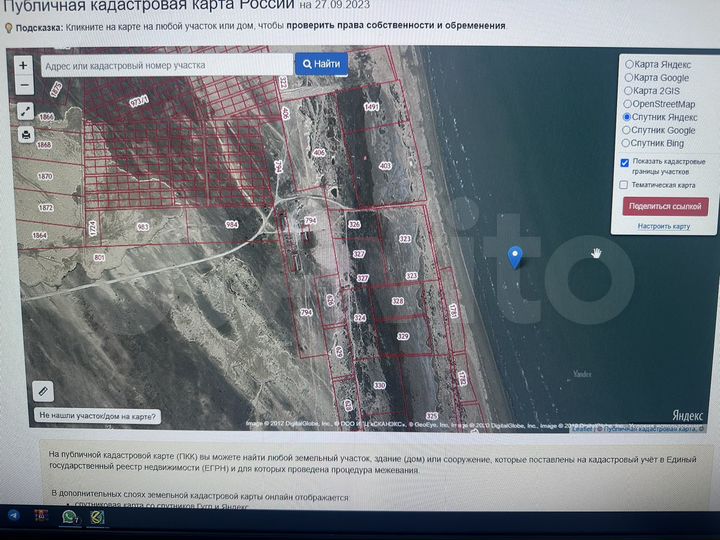Click parcel labeled 326
720x540 pixels.
point(354,225)
